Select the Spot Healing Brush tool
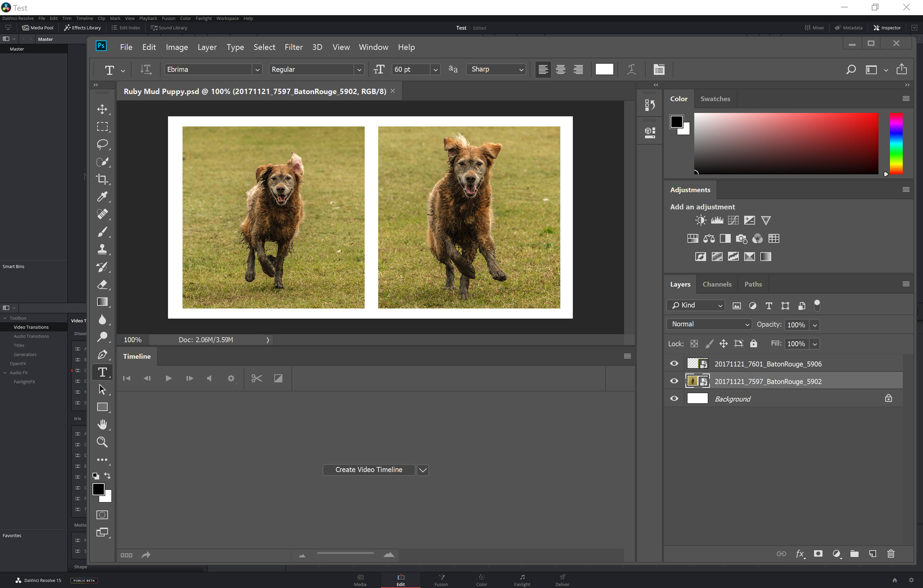923x588 pixels. (102, 214)
